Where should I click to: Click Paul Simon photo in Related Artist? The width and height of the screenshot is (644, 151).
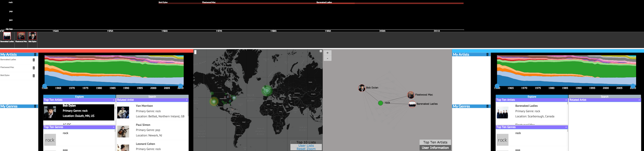[123, 131]
